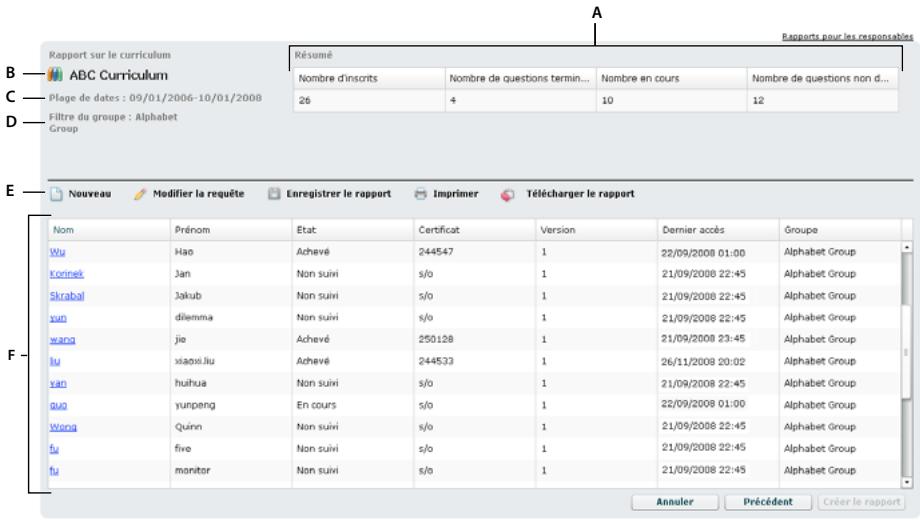Screen dimensions: 920x520
Task: Choose Enregistrer le rapport
Action: pyautogui.click(x=339, y=194)
